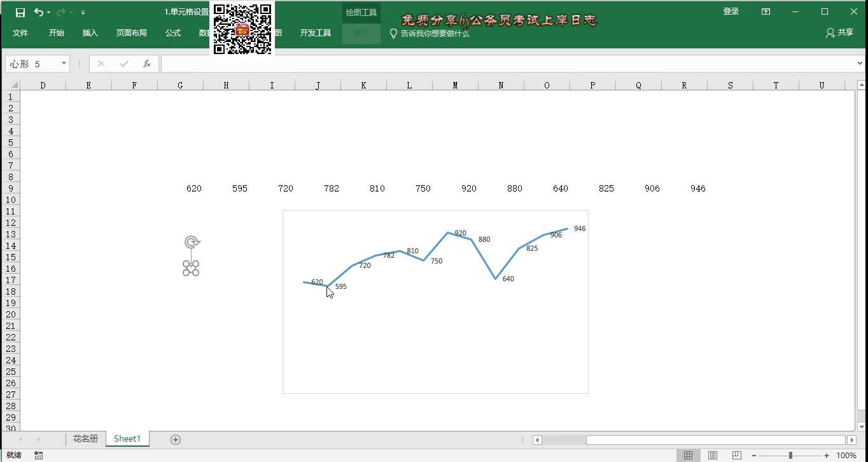Select row header 20
Image resolution: width=868 pixels, height=462 pixels.
(x=10, y=314)
